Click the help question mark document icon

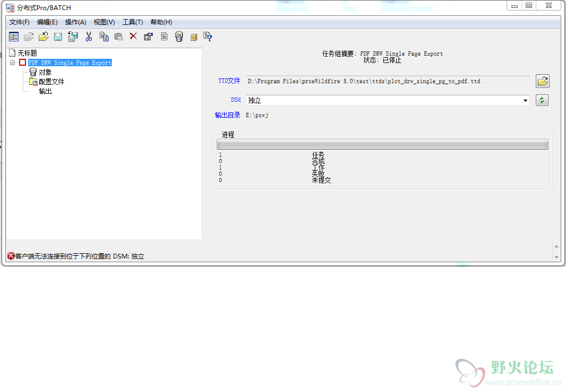[208, 37]
